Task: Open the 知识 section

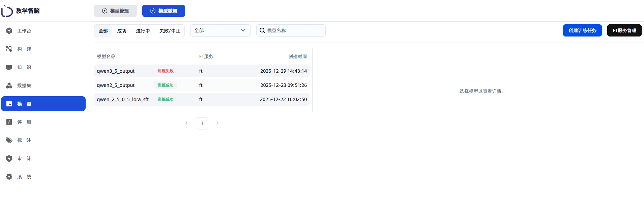Action: pyautogui.click(x=43, y=67)
